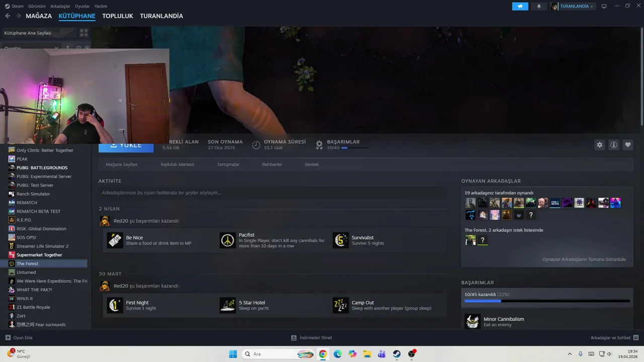The width and height of the screenshot is (644, 362).
Task: Open playtime clock icon
Action: tap(256, 145)
